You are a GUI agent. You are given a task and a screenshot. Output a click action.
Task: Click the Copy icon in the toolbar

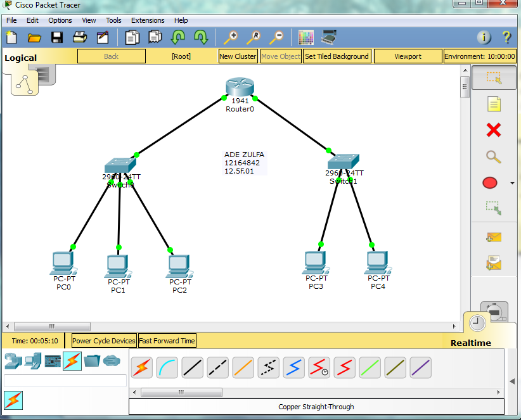[132, 37]
